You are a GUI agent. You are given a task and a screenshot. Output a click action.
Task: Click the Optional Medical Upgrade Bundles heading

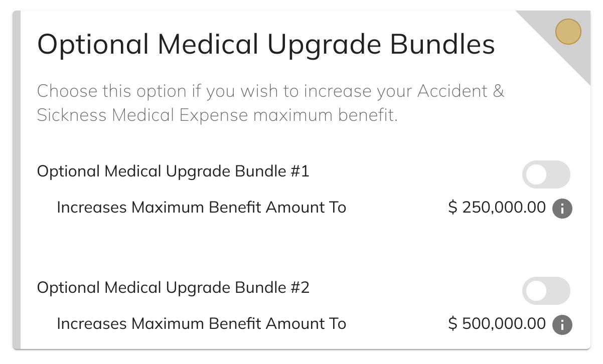[x=266, y=44]
